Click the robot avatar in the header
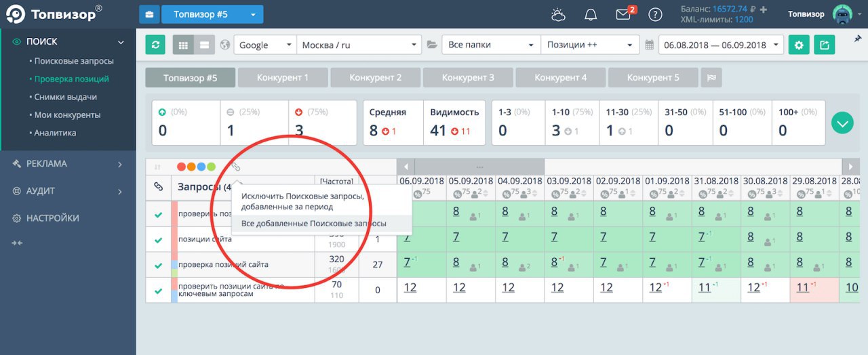This screenshot has width=868, height=355. (842, 14)
